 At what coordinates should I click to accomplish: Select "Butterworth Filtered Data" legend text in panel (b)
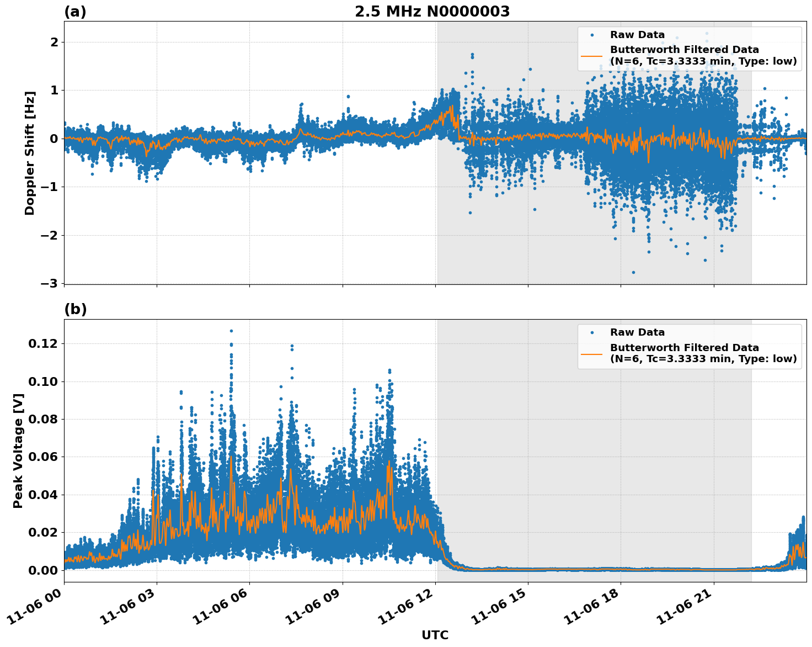point(684,348)
